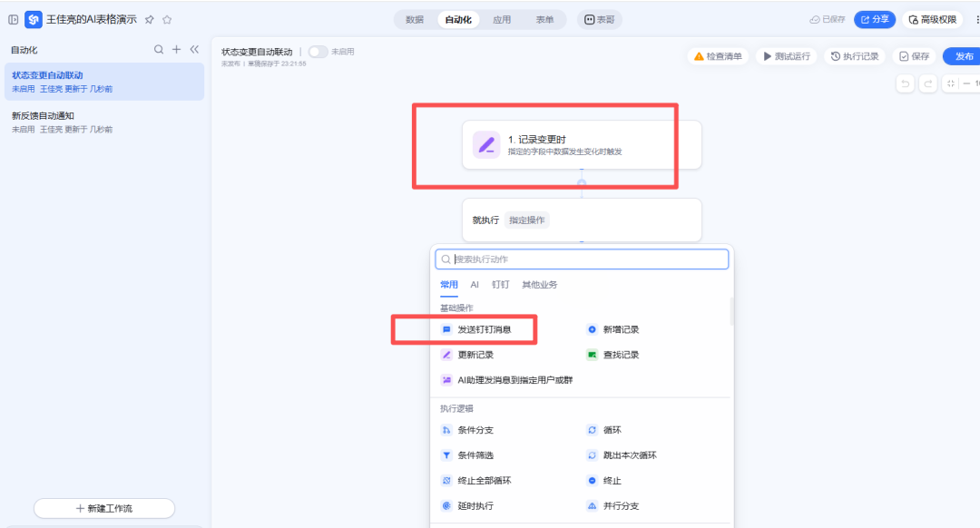
Task: Click the action list scrollbar
Action: click(x=730, y=311)
